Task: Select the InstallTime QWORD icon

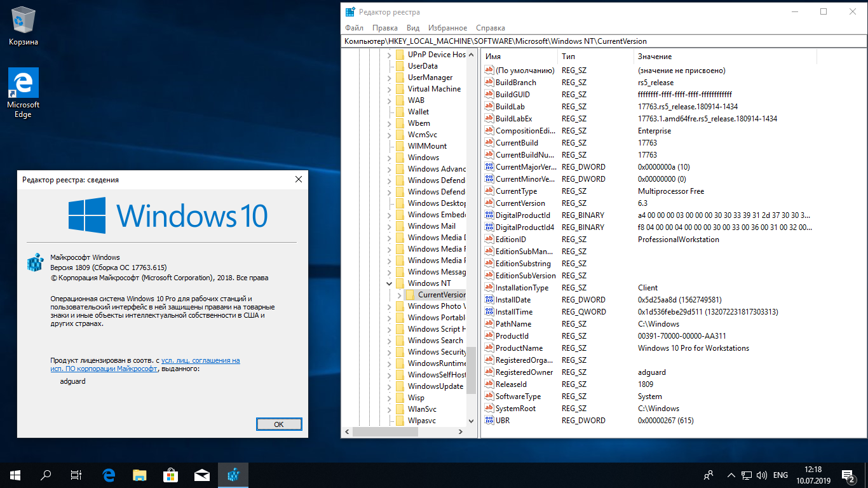Action: click(x=489, y=312)
